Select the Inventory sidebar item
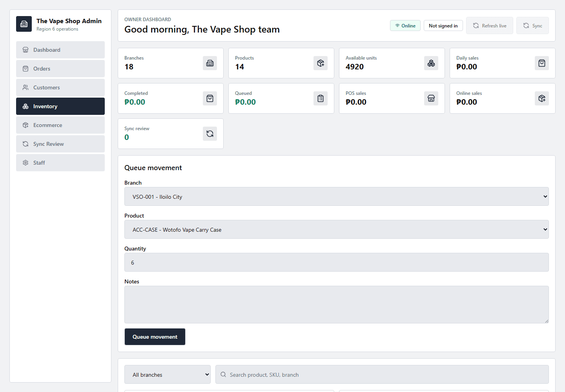565x392 pixels. (x=60, y=106)
